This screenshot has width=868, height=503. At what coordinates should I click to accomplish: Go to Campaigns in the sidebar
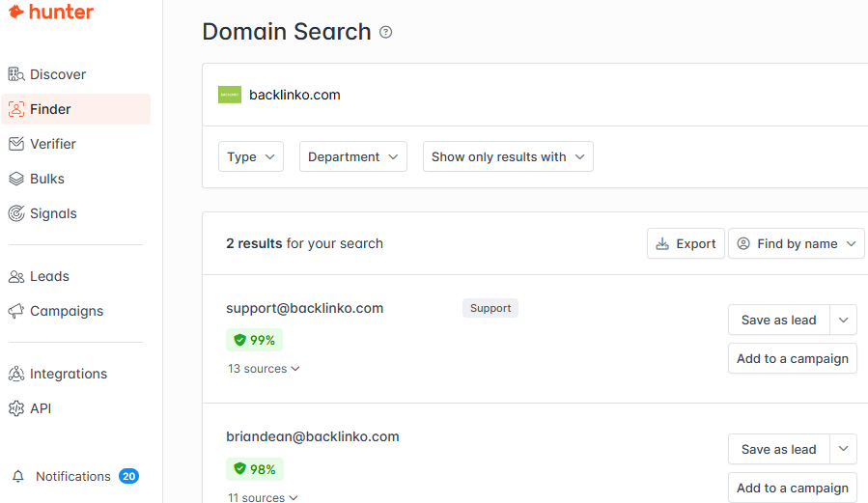point(76,311)
